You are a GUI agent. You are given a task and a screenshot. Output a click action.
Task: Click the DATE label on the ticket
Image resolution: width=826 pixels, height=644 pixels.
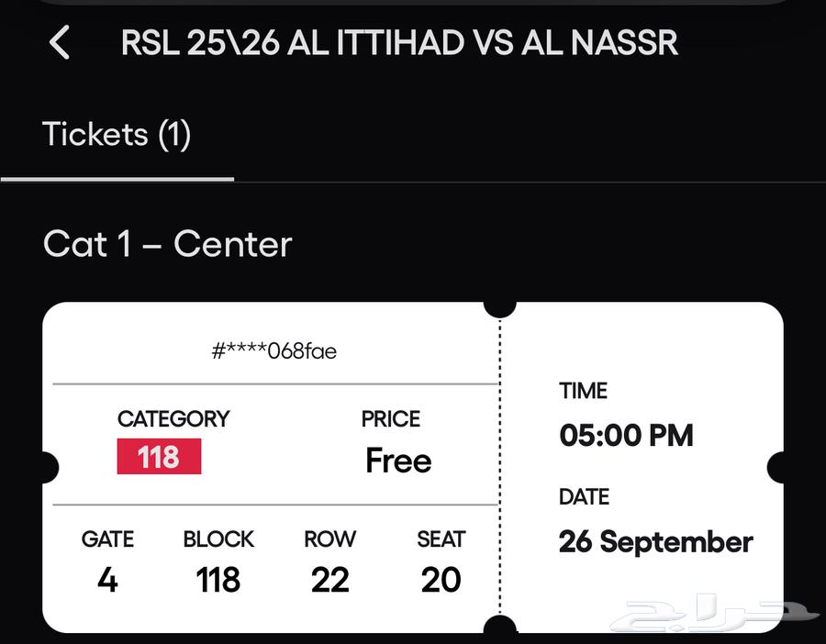pos(584,497)
